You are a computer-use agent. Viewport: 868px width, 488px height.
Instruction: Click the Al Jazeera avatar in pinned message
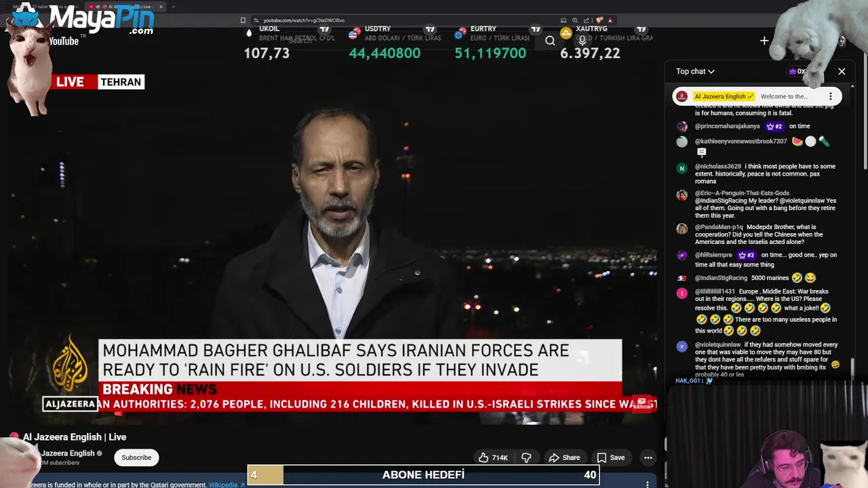(682, 96)
